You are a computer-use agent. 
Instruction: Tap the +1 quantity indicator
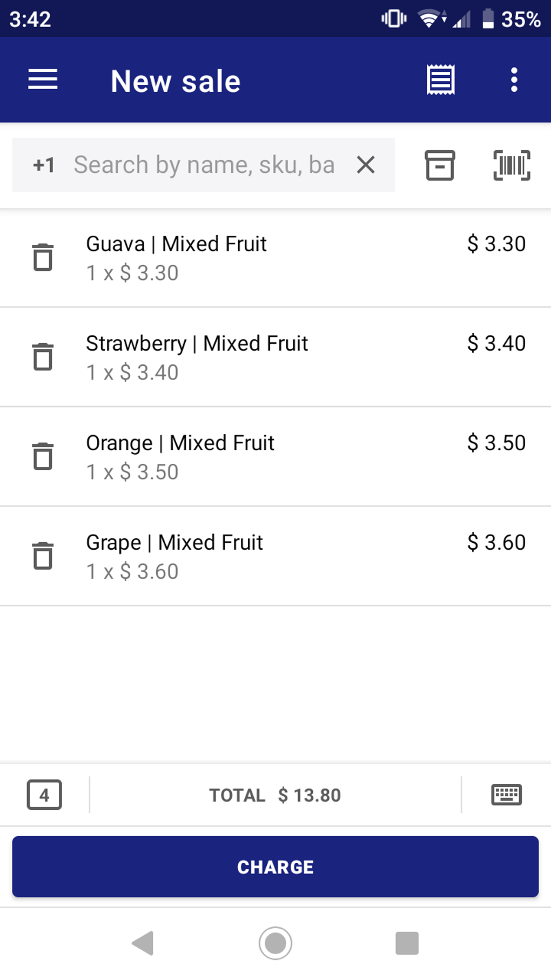(44, 165)
